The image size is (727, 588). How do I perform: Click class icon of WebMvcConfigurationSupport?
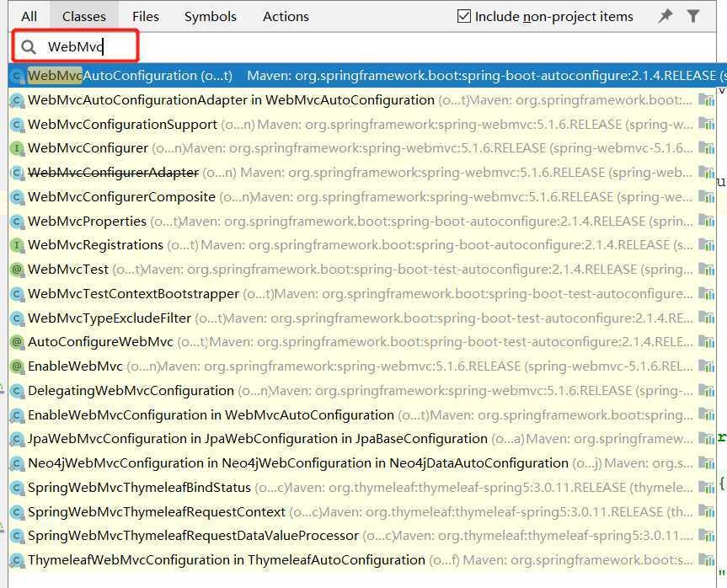pos(17,125)
